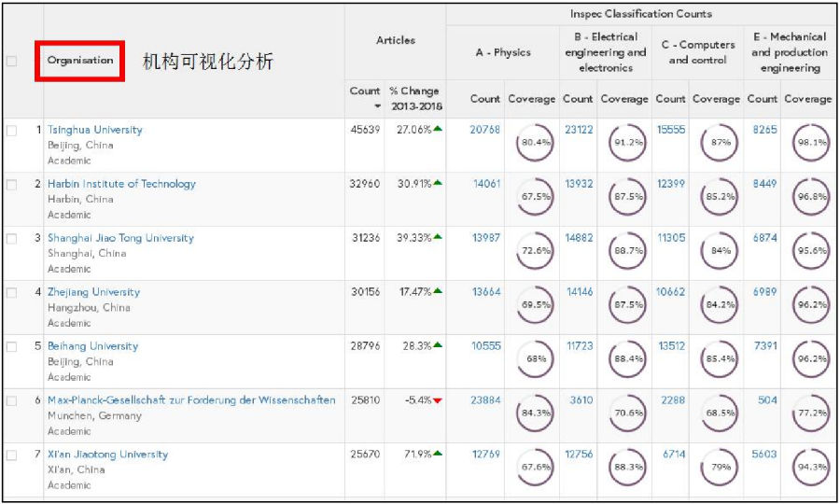Sort by % Change 2013-2018 column header
The image size is (840, 504).
tap(413, 98)
